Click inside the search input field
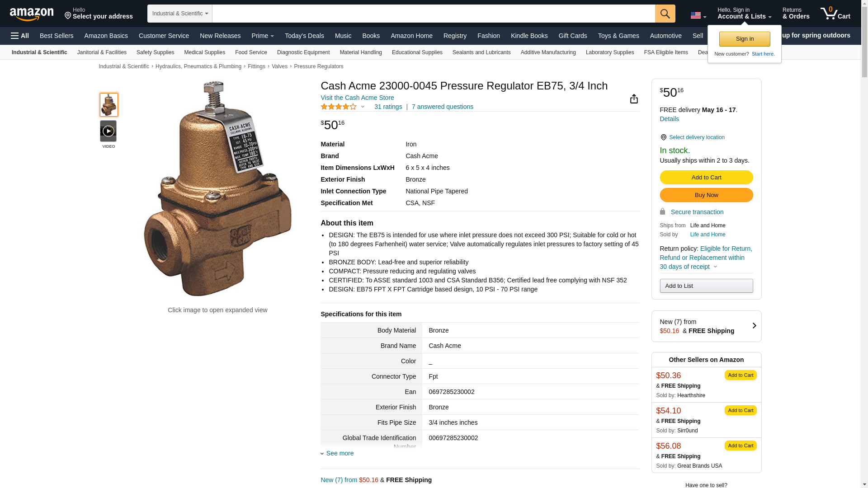This screenshot has width=868, height=488. coord(433,14)
